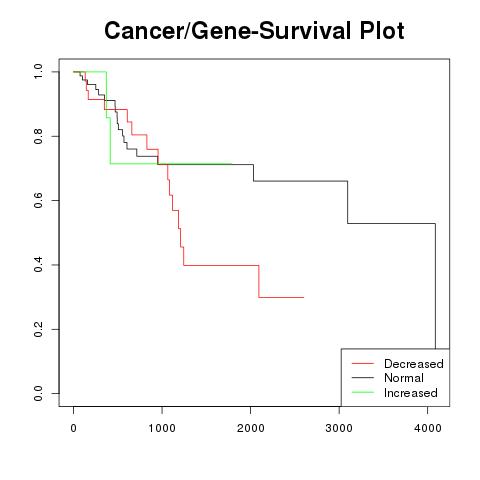Click the Normal legend label

tap(404, 378)
